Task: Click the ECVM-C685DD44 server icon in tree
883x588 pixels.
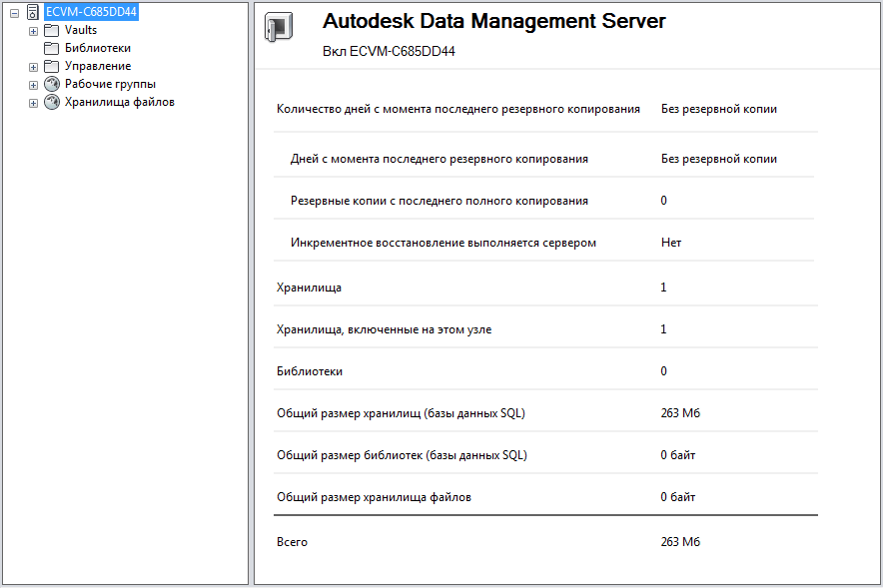Action: [33, 12]
